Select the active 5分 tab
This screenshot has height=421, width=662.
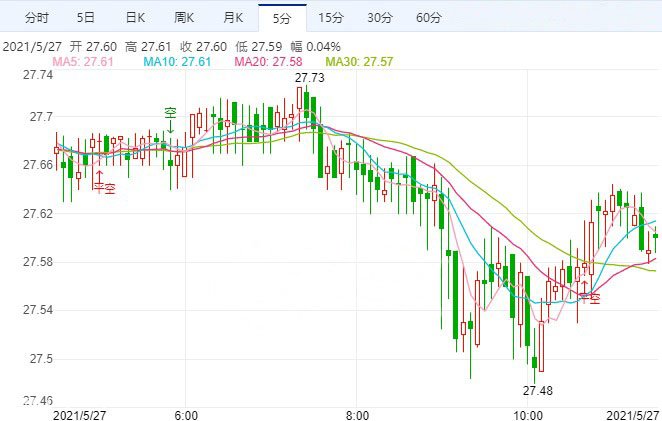click(x=281, y=18)
